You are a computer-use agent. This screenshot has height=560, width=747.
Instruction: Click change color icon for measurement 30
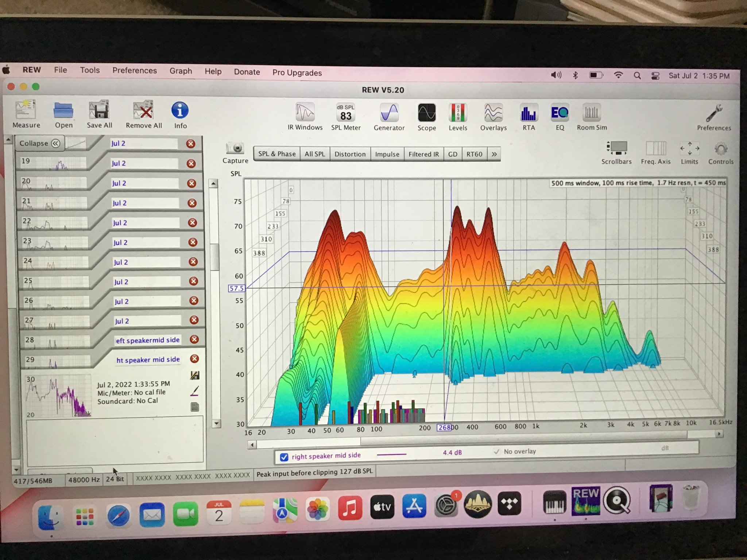(195, 391)
